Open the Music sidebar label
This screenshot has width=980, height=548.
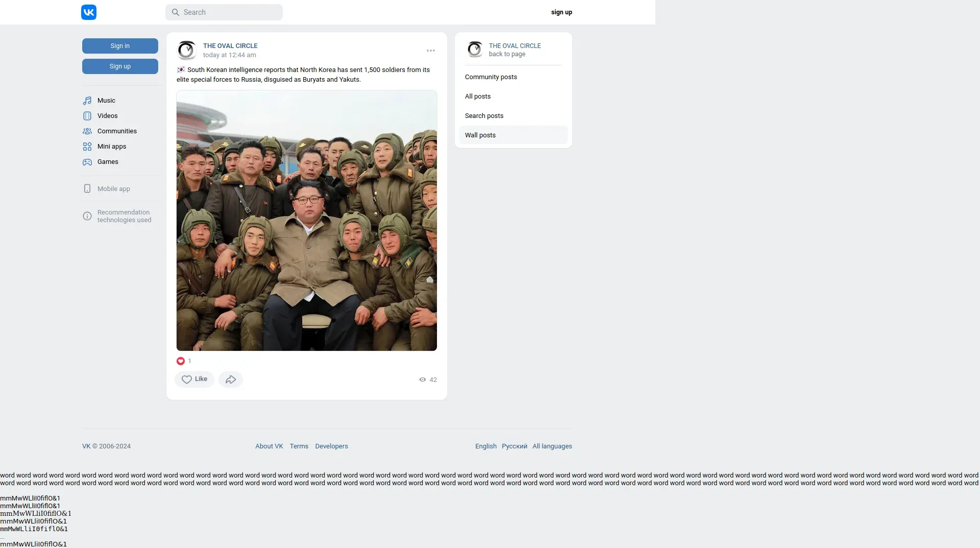point(106,101)
